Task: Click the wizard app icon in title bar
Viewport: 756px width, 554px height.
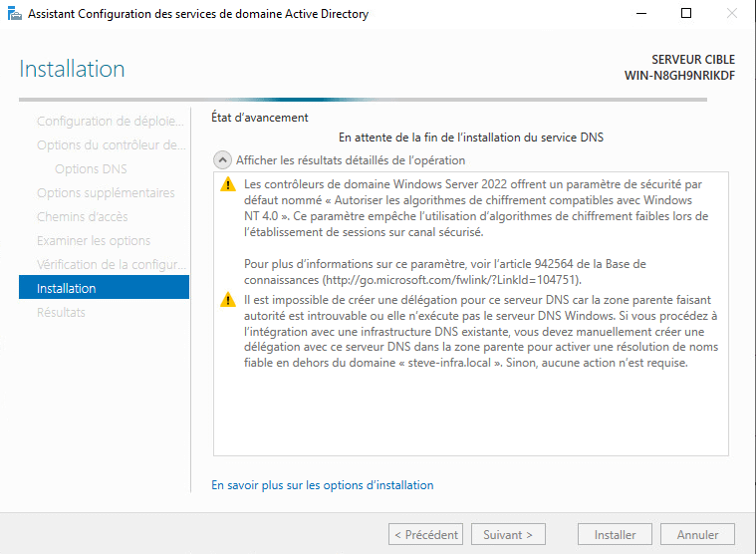Action: [x=13, y=14]
